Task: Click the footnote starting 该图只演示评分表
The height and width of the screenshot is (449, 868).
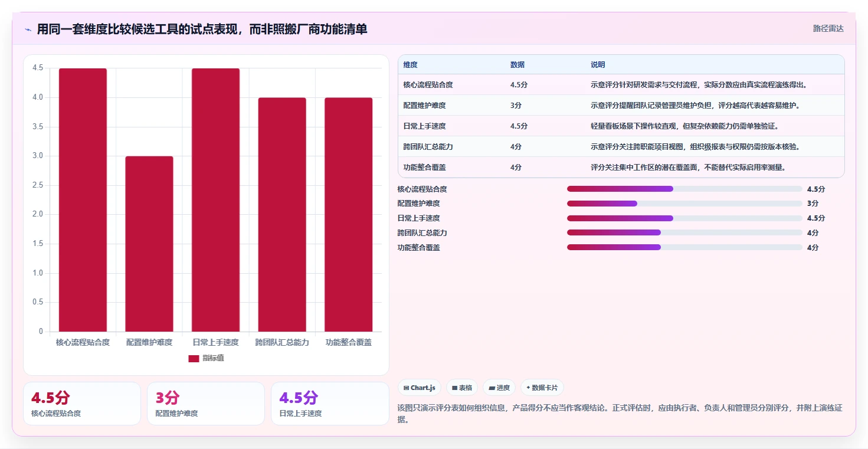Action: [620, 414]
